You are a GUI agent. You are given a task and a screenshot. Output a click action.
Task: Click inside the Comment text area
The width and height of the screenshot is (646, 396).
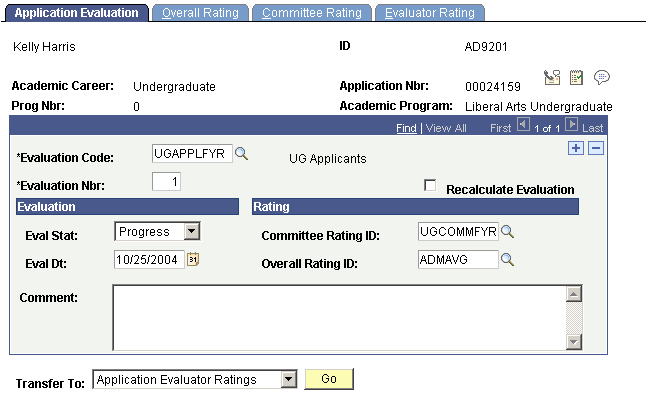[339, 318]
